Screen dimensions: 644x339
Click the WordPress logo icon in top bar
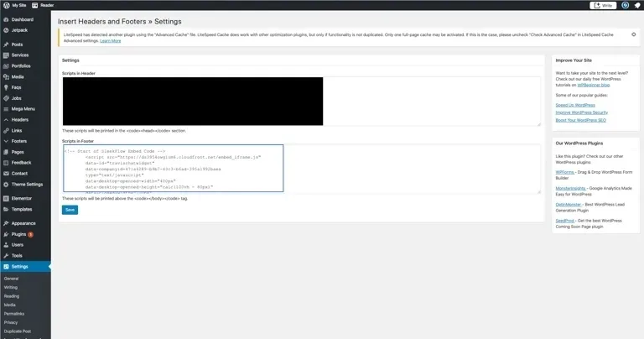pyautogui.click(x=6, y=5)
